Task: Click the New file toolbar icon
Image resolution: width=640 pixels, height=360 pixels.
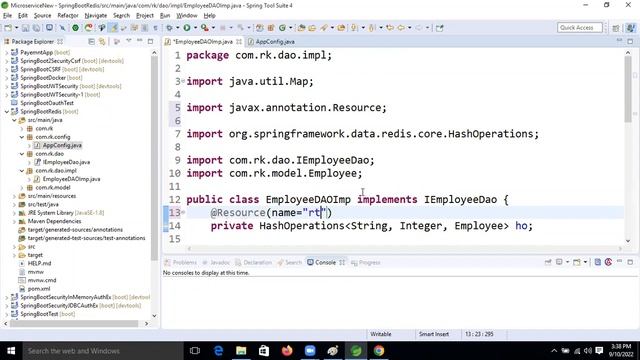Action: tap(8, 28)
